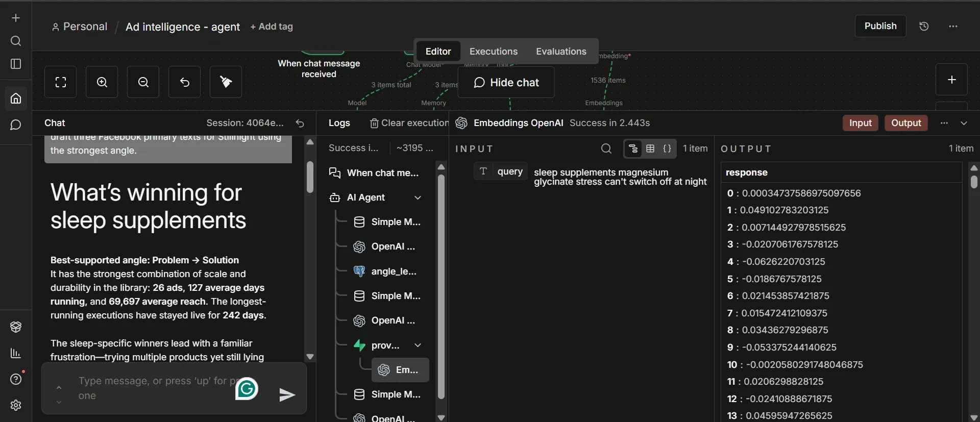Toggle the sidebar panel icon

(x=16, y=64)
